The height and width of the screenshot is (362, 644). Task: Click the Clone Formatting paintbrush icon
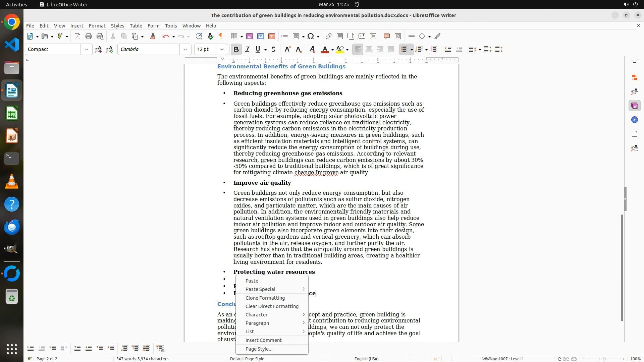coord(153,36)
